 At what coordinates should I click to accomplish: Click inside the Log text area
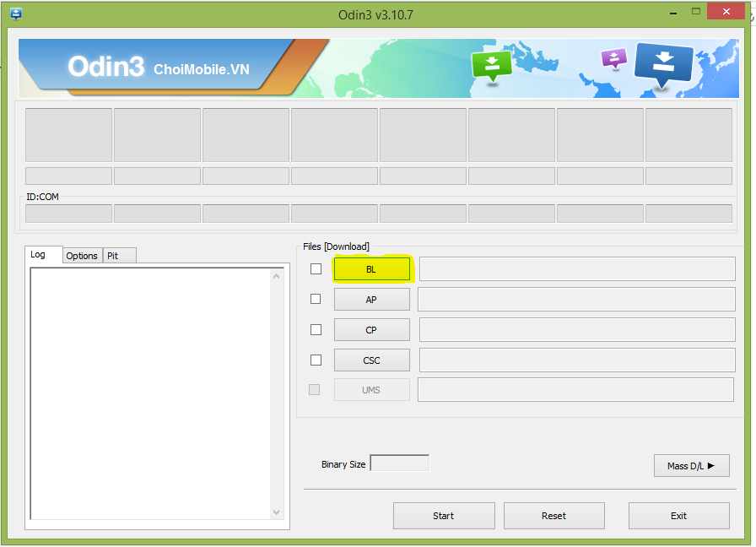pyautogui.click(x=150, y=393)
